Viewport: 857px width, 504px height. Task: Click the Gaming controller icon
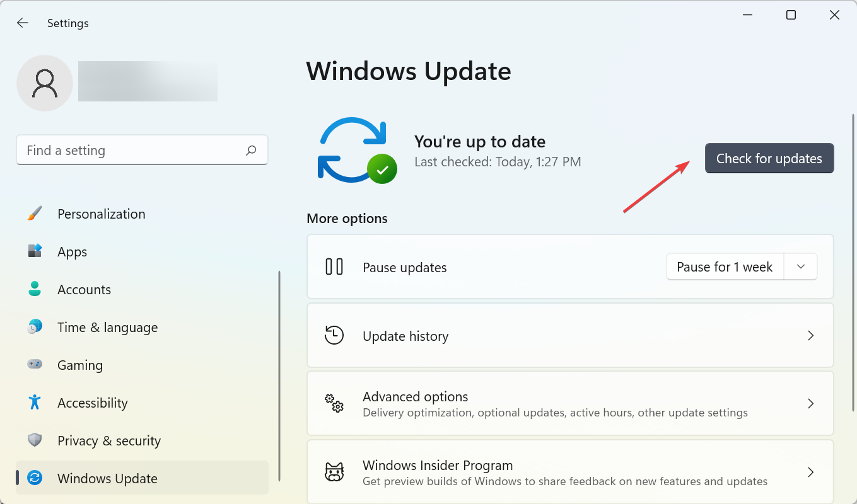pyautogui.click(x=35, y=365)
